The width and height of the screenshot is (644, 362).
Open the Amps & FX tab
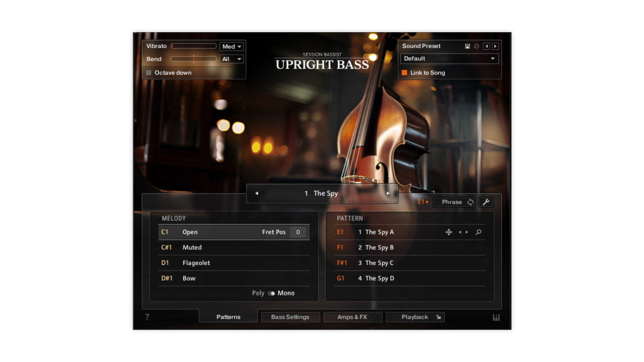click(352, 317)
